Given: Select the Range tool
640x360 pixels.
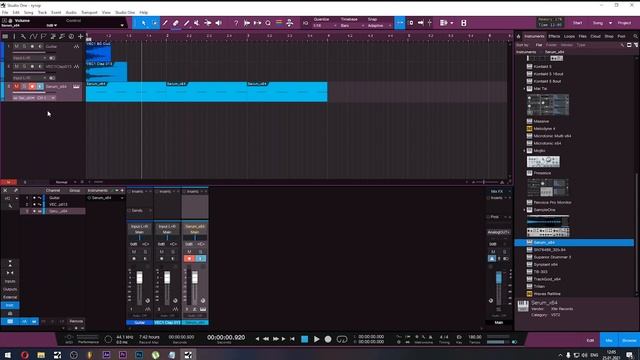Looking at the screenshot, I should 155,23.
